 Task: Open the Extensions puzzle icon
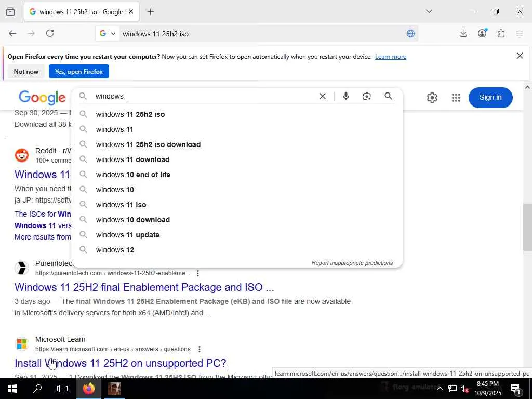pos(501,33)
